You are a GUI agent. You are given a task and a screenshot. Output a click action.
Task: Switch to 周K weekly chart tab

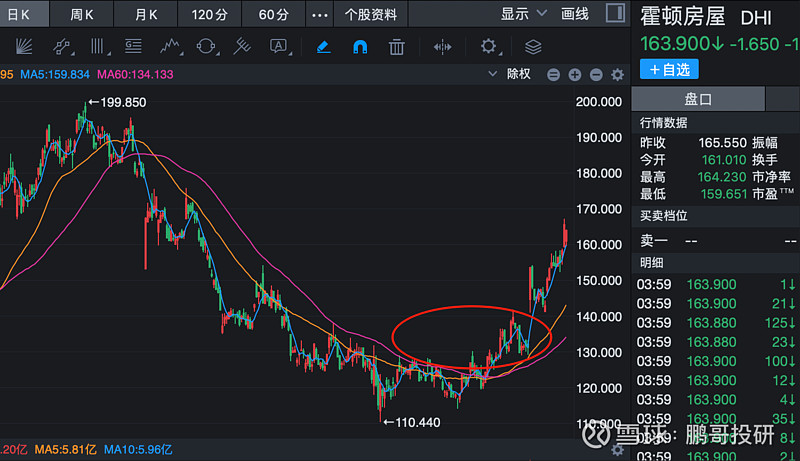(x=82, y=14)
